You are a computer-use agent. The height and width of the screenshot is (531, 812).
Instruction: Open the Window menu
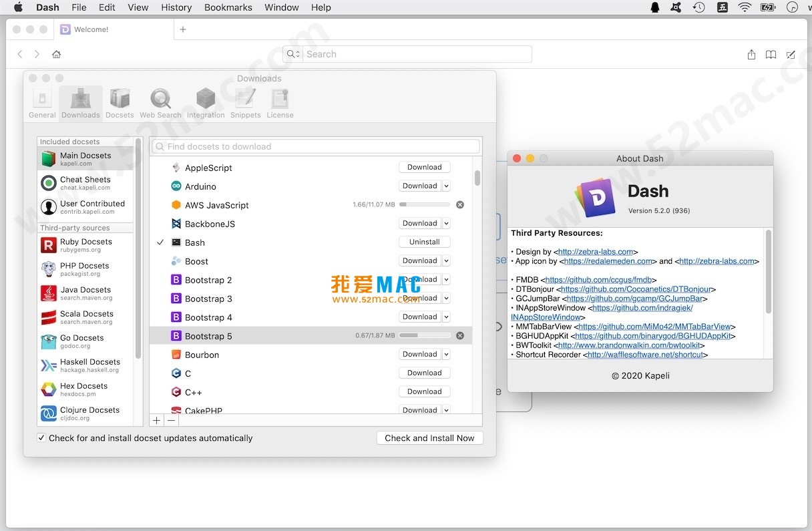tap(282, 7)
